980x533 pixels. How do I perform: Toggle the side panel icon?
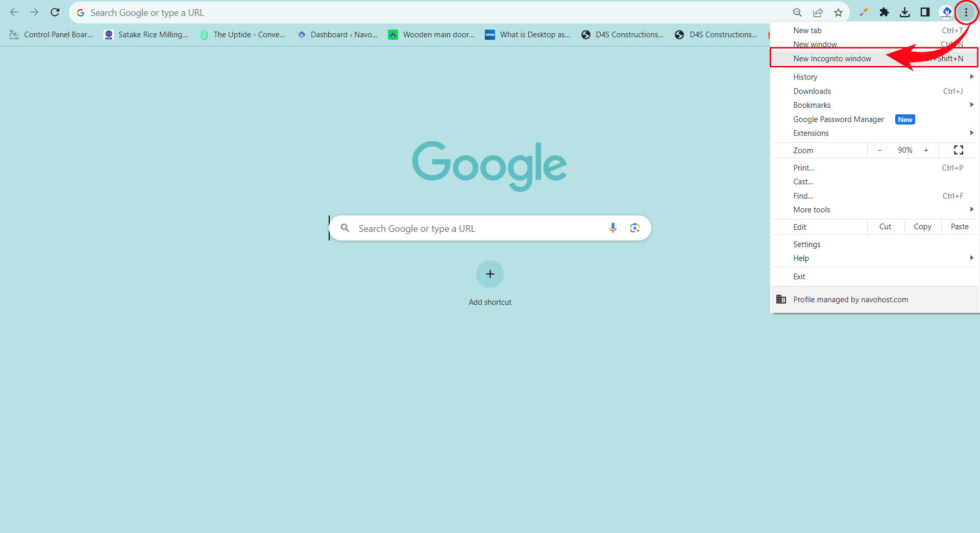pyautogui.click(x=925, y=12)
